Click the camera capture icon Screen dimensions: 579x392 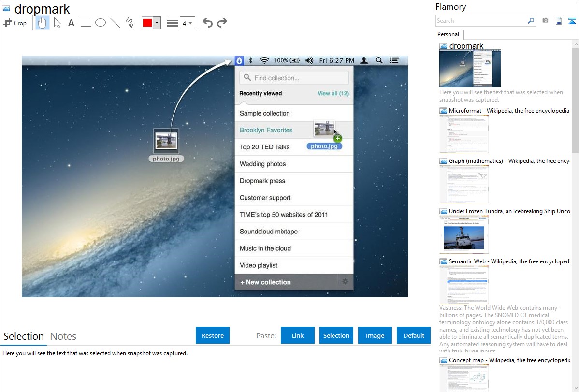pyautogui.click(x=545, y=21)
